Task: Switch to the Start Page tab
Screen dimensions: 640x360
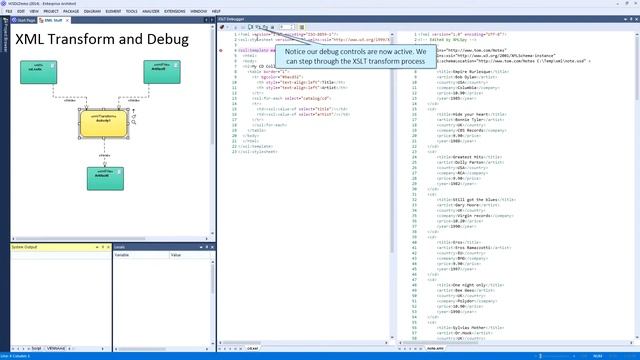Action: (24, 20)
